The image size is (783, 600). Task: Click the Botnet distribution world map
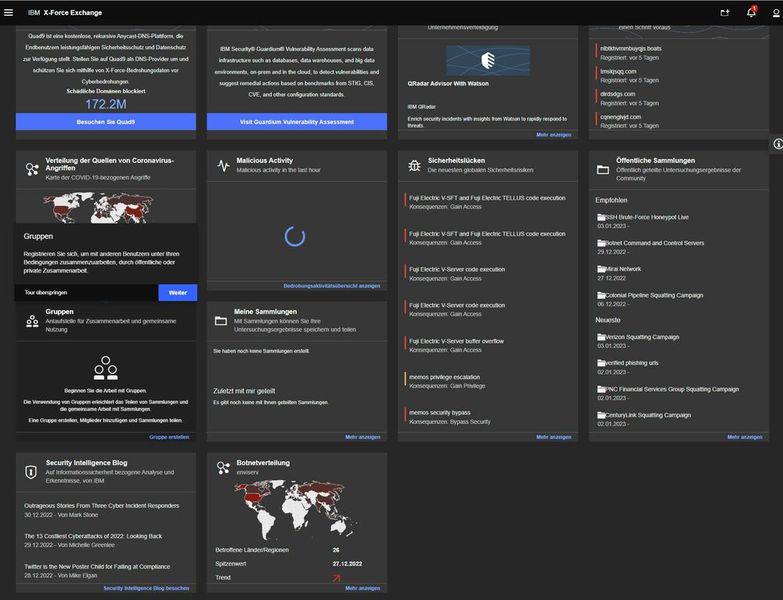tap(297, 510)
